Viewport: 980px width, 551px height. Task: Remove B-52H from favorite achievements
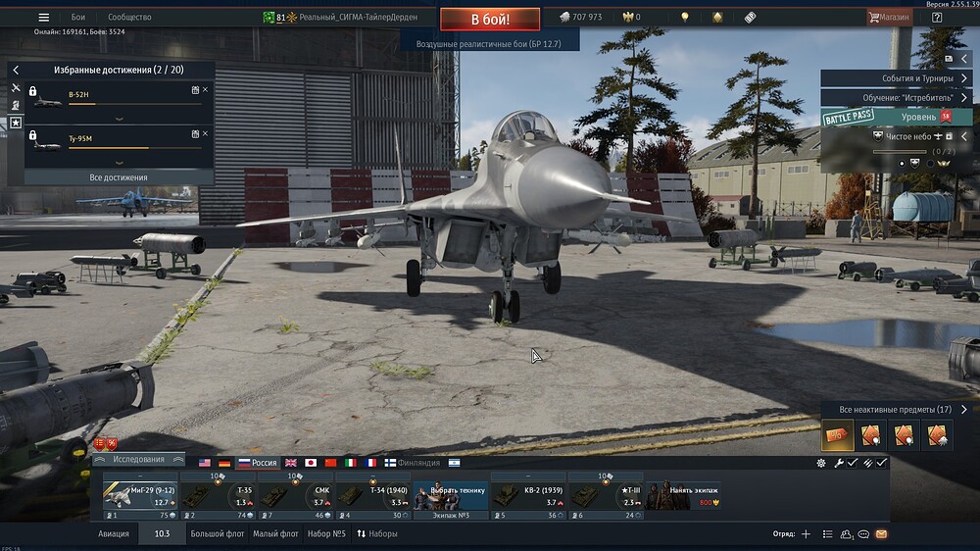pos(205,90)
